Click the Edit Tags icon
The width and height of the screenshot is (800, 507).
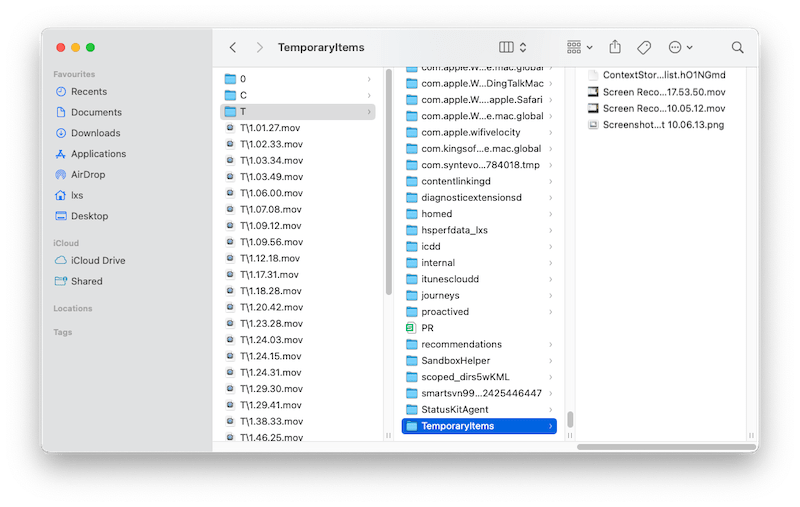point(644,47)
